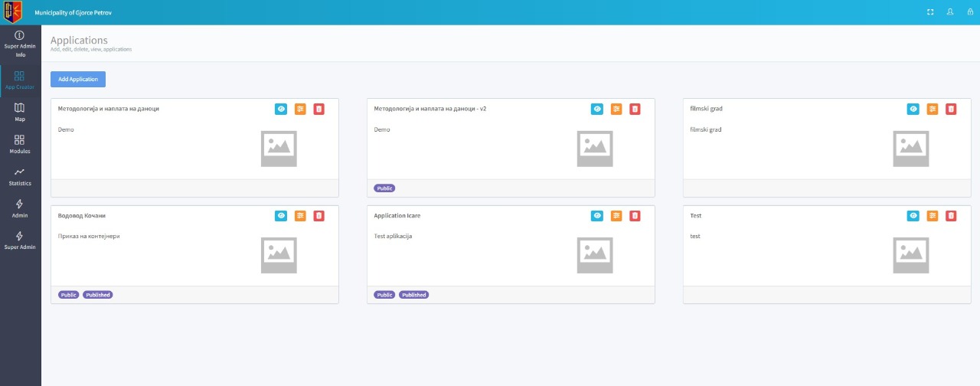
Task: Open the Super Admin lightning item
Action: pos(20,240)
